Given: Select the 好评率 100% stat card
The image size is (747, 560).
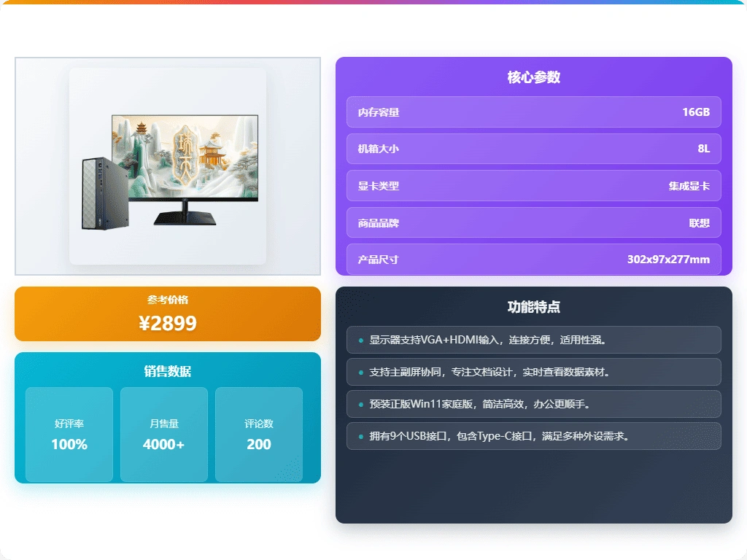Looking at the screenshot, I should (69, 434).
